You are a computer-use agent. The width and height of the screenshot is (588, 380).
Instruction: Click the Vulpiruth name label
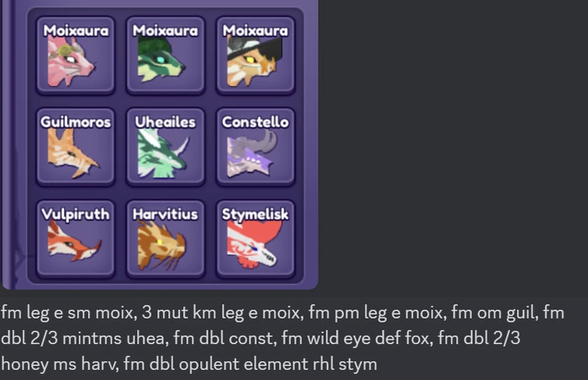76,214
